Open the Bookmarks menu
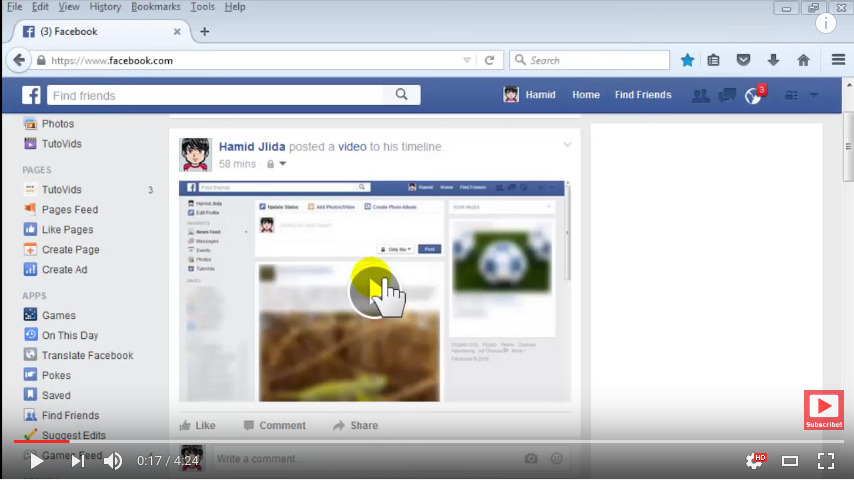Image resolution: width=854 pixels, height=480 pixels. 155,7
